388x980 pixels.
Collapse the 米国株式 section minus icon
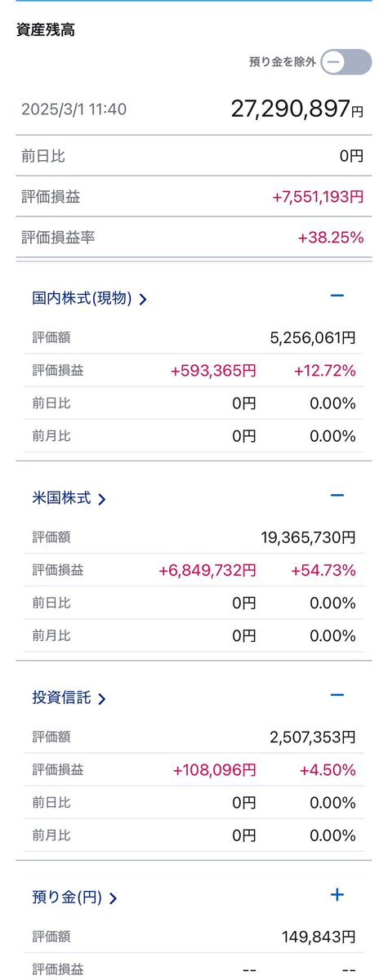pyautogui.click(x=337, y=496)
